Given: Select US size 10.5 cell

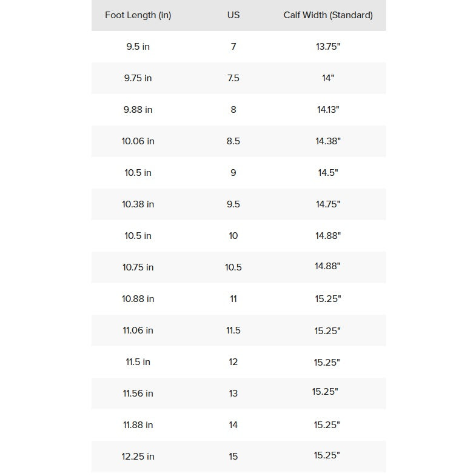Looking at the screenshot, I should coord(233,267).
